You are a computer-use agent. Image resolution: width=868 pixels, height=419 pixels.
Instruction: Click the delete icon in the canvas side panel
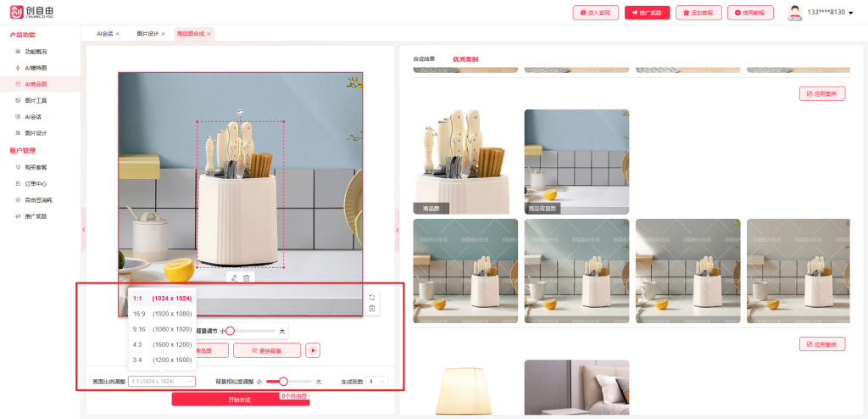371,309
